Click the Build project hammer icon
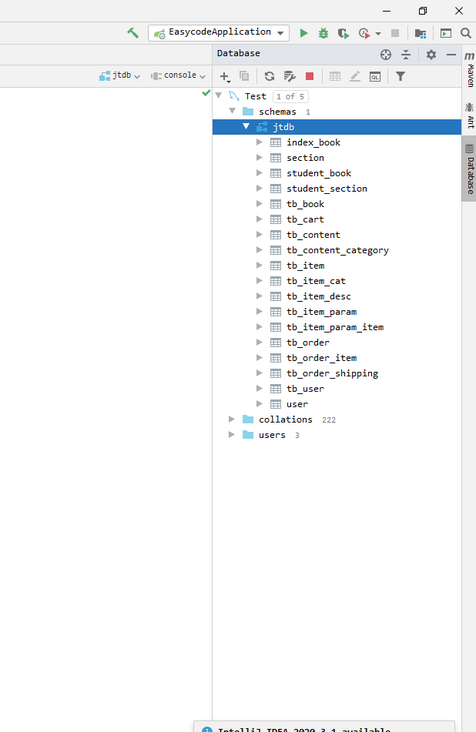Image resolution: width=476 pixels, height=732 pixels. (x=133, y=33)
